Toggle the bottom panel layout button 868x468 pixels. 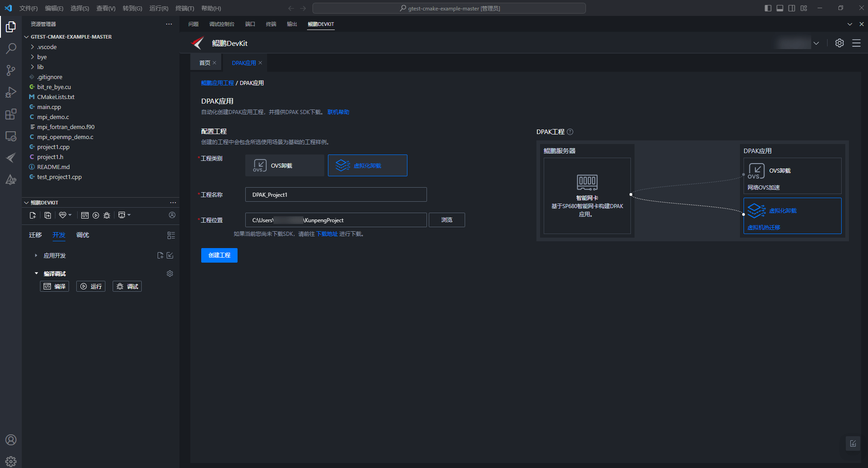point(780,8)
